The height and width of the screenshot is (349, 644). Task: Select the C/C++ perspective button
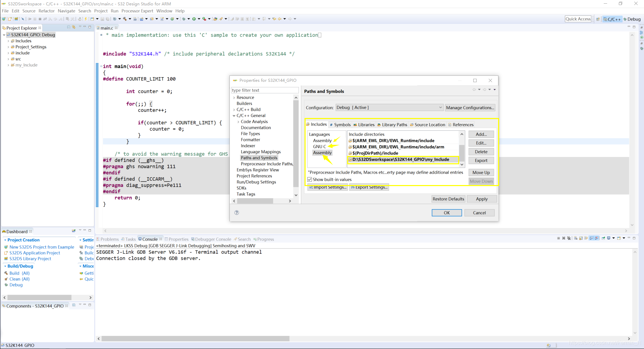coord(612,19)
